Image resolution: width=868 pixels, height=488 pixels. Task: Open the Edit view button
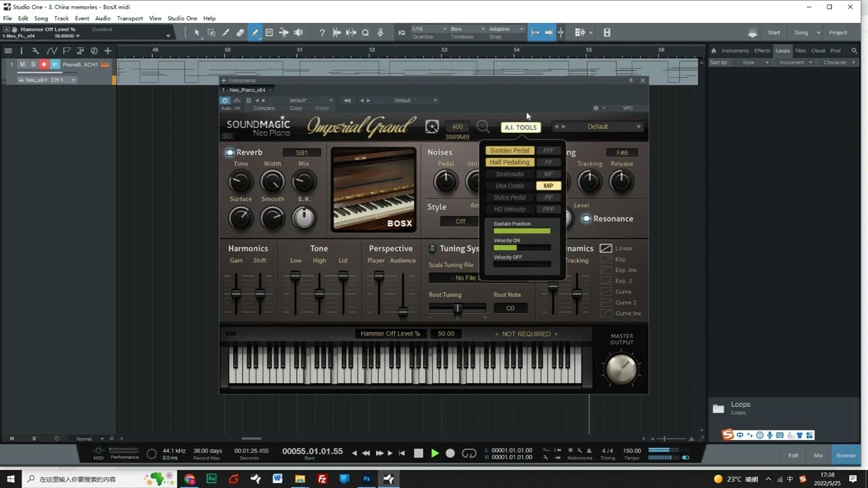click(793, 455)
